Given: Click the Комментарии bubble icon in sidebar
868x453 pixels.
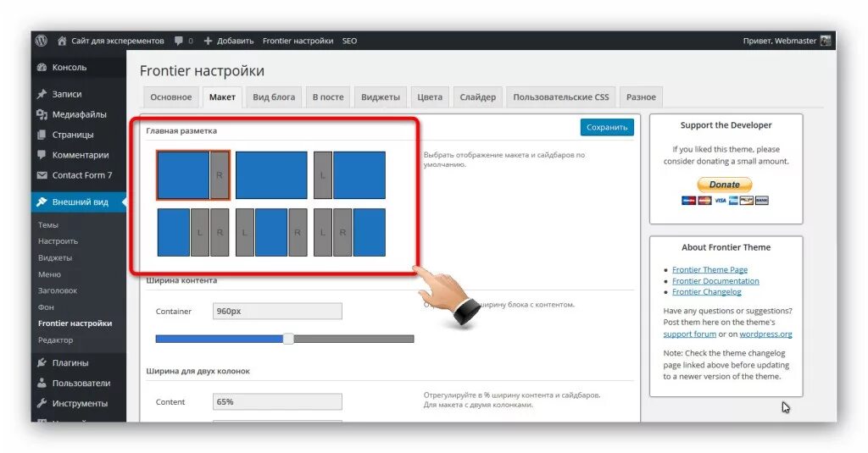Looking at the screenshot, I should pyautogui.click(x=42, y=155).
